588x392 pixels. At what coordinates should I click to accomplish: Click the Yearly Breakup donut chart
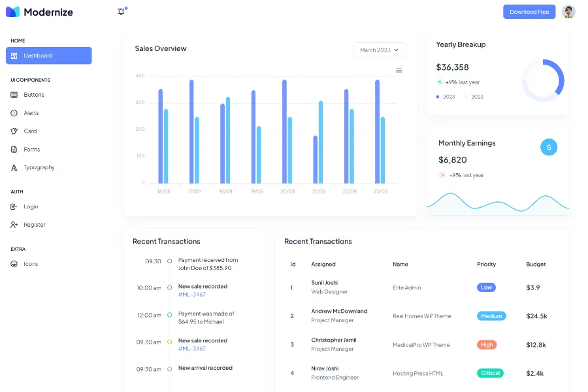543,81
